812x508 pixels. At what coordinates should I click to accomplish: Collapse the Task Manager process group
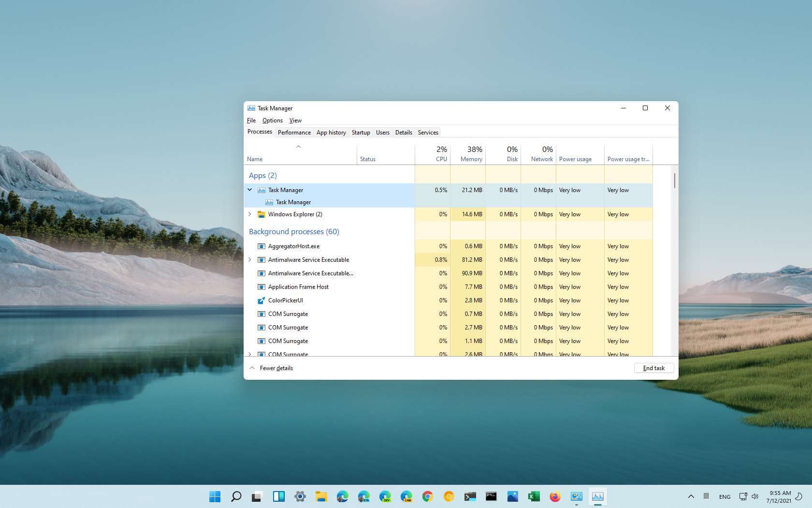pyautogui.click(x=250, y=190)
